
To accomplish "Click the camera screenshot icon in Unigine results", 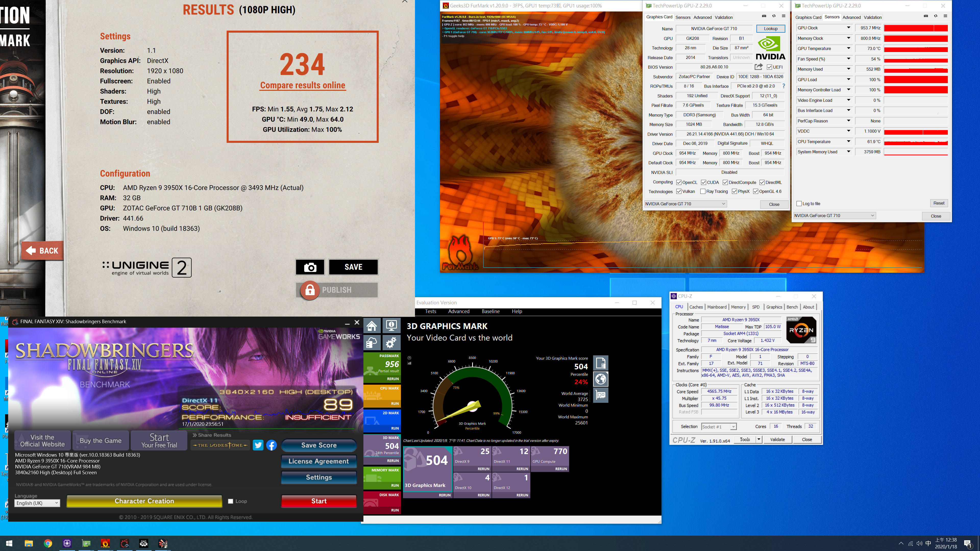I will pos(310,267).
